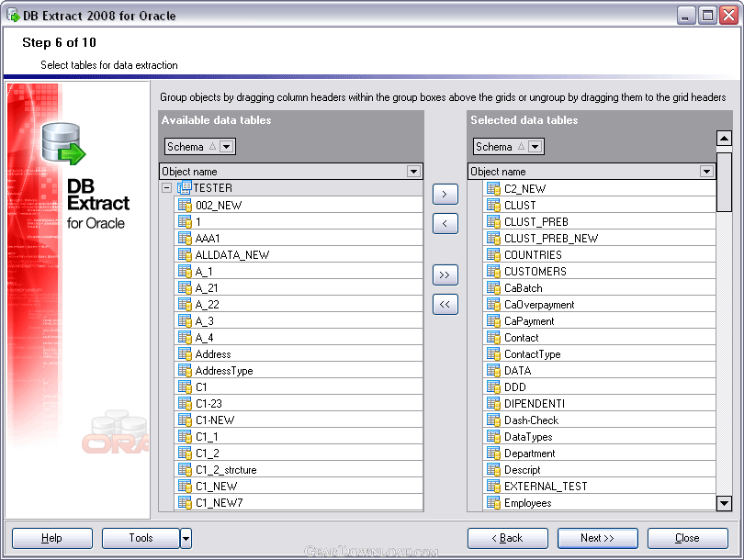Collapse the TESTER schema group
Screen dimensions: 744x560
166,188
